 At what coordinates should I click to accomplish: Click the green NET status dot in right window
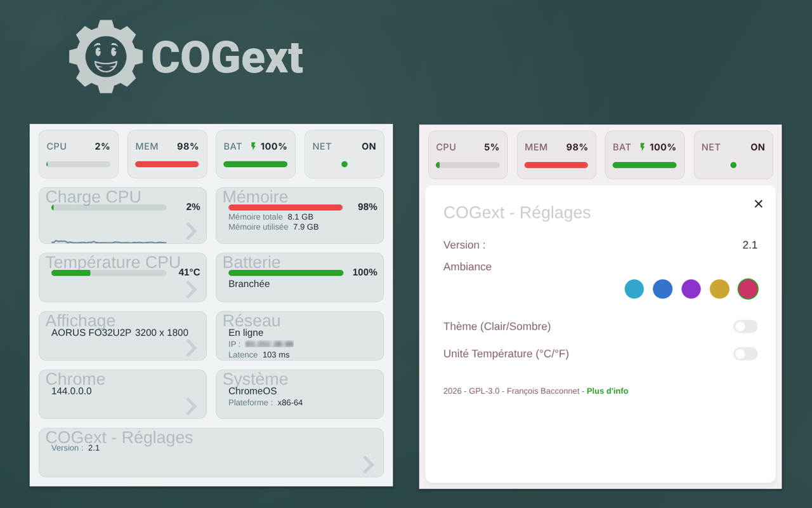pos(733,165)
